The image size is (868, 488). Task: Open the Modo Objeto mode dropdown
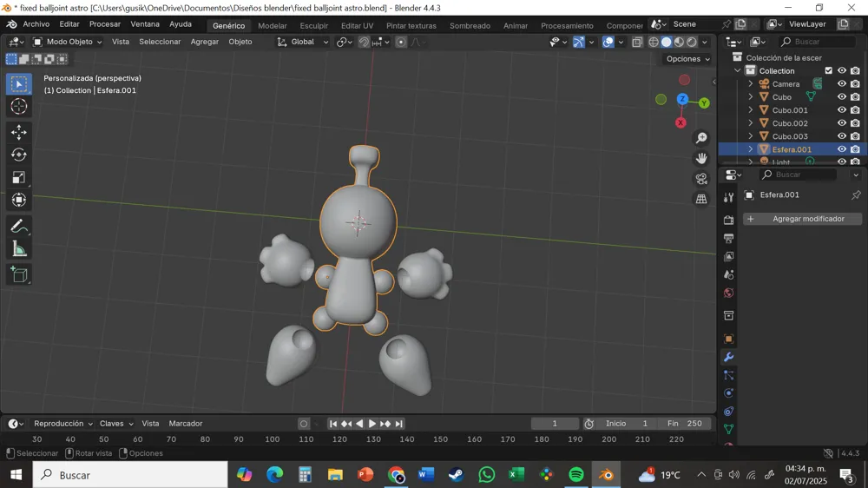pos(68,42)
